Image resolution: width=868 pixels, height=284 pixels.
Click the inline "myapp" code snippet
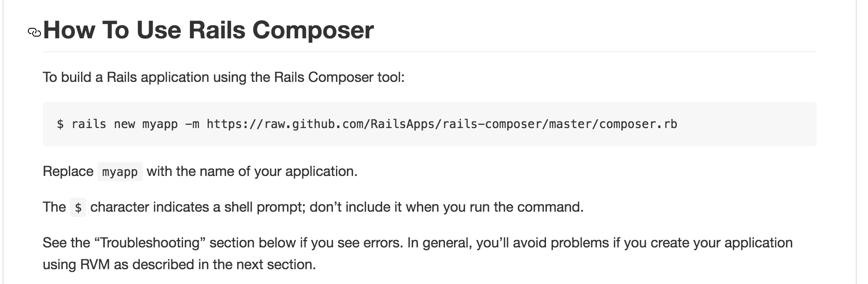120,172
